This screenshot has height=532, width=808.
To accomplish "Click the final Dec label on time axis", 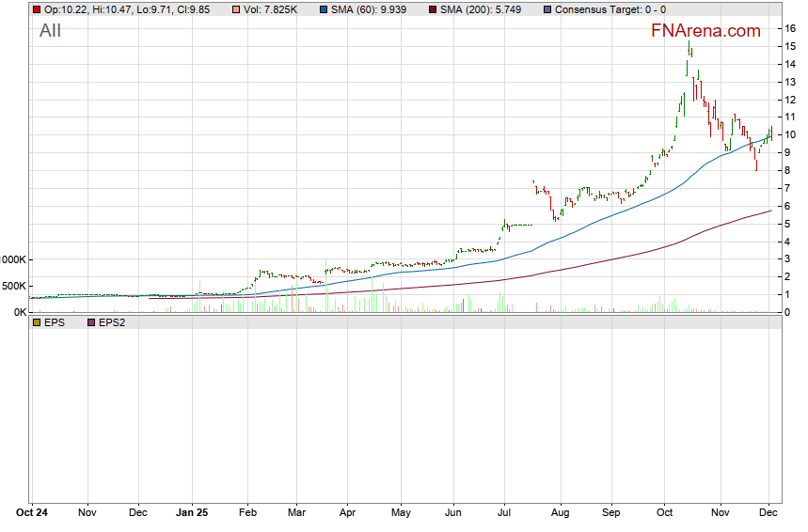I will click(768, 514).
